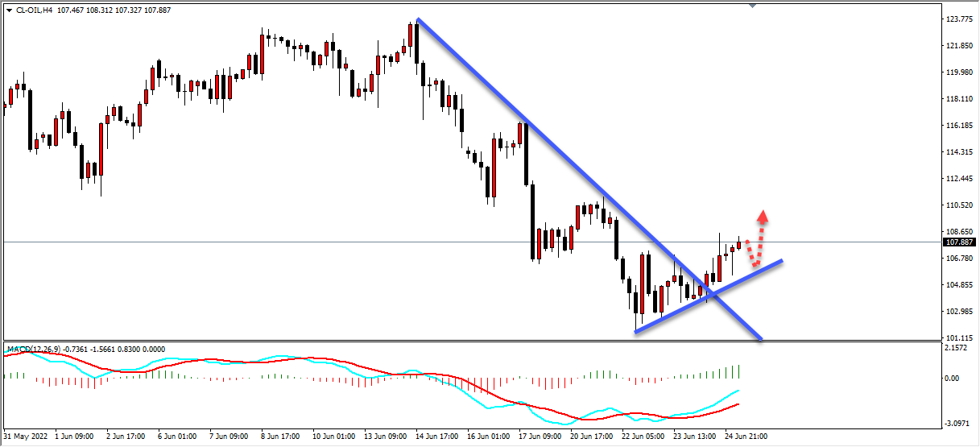Click the 2 Jun 17:00 time label
Screen dimensions: 980x447
tap(126, 437)
